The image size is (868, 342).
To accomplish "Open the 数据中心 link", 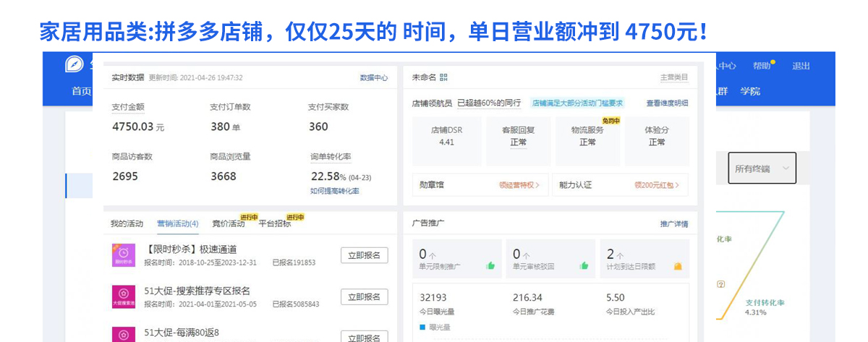I will [x=374, y=77].
